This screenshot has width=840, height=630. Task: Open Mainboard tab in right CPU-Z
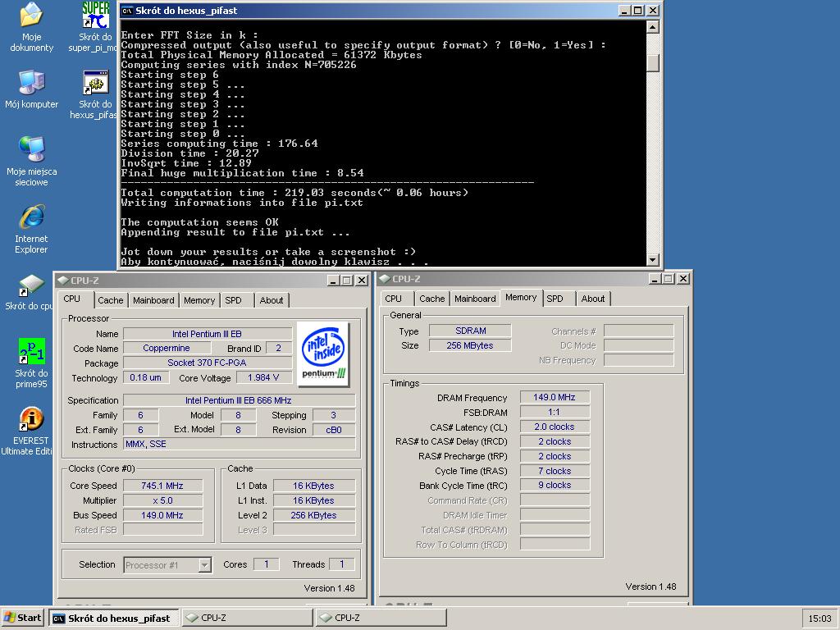pyautogui.click(x=475, y=299)
